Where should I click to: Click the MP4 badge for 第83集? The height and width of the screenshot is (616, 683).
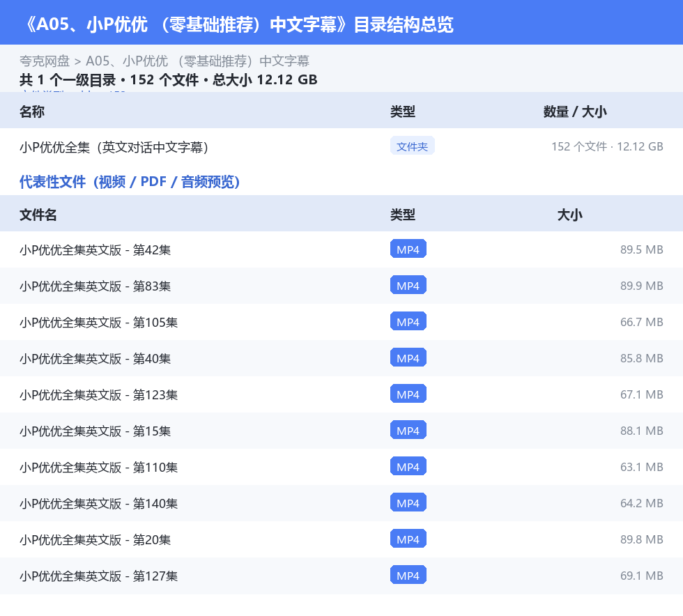tap(408, 285)
